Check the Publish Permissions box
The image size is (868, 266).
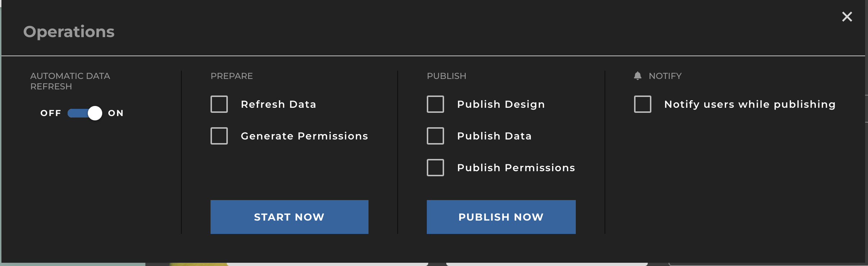click(435, 168)
